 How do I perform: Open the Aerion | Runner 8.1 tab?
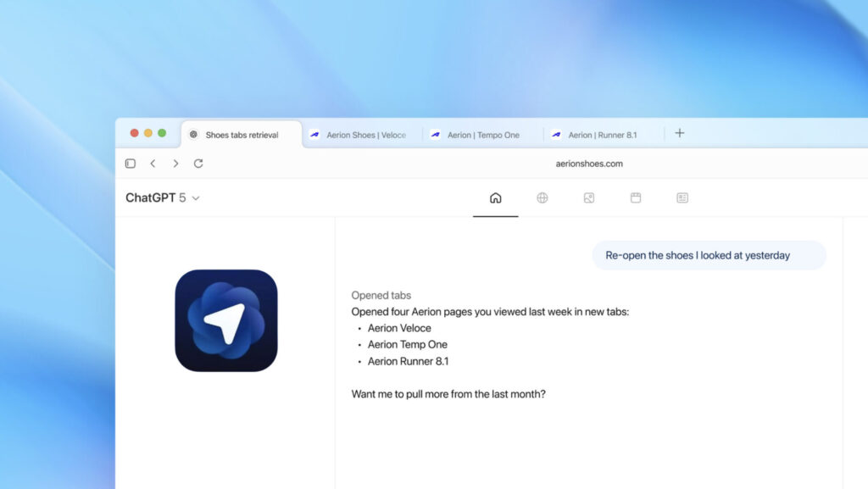tap(602, 135)
